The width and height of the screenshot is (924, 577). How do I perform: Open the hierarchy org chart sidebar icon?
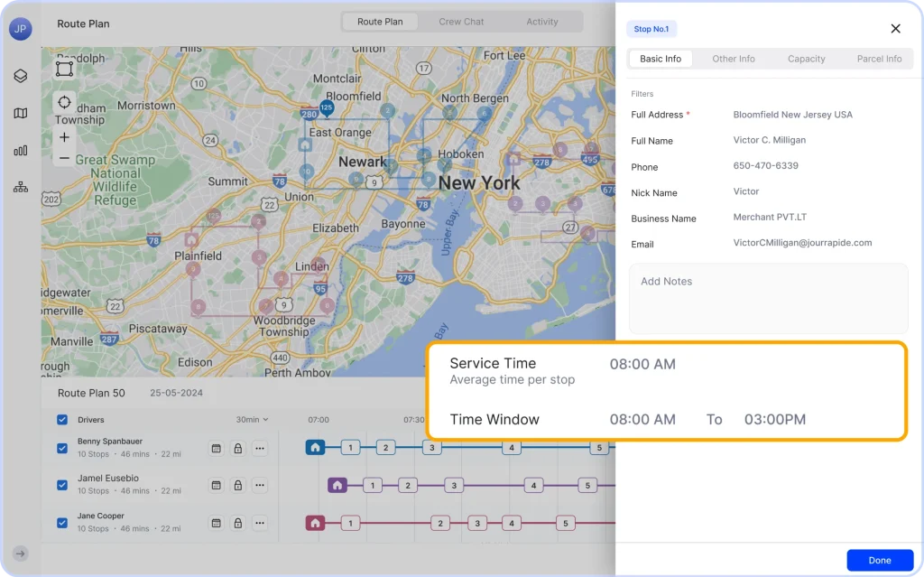(x=21, y=188)
